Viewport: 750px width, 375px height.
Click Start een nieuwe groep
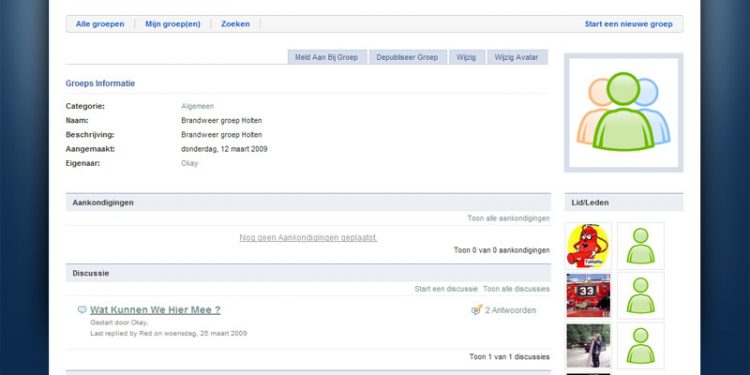coord(629,24)
